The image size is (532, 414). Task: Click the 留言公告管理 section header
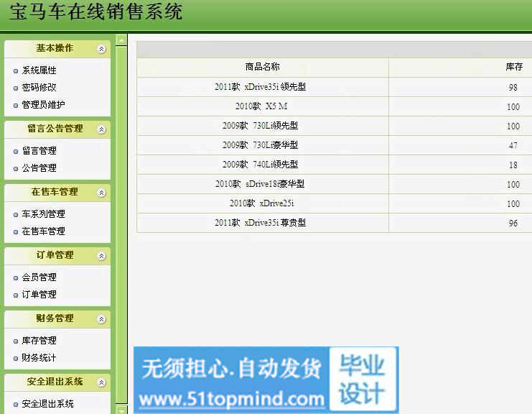[57, 129]
